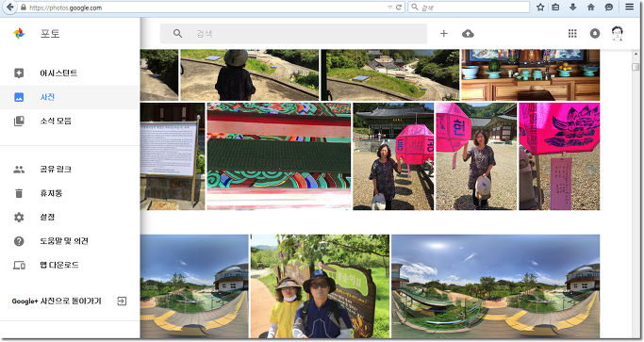
Task: Open 공유 링크 (Shared links)
Action: tap(70, 170)
